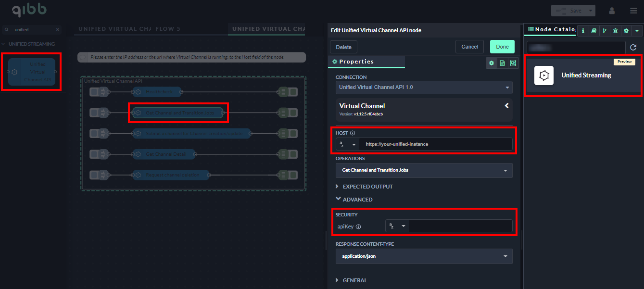Open the user profile icon
Screen dimensions: 644x289
coord(612,11)
